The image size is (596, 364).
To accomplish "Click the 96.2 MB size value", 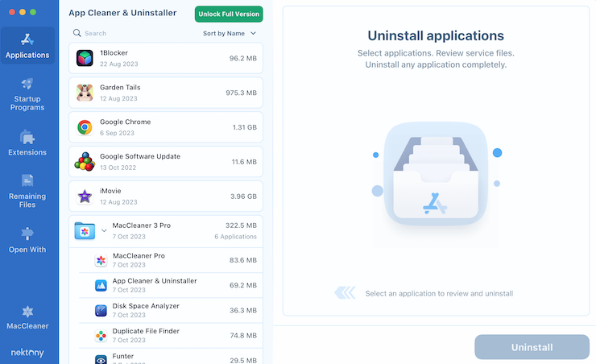I will pos(243,58).
